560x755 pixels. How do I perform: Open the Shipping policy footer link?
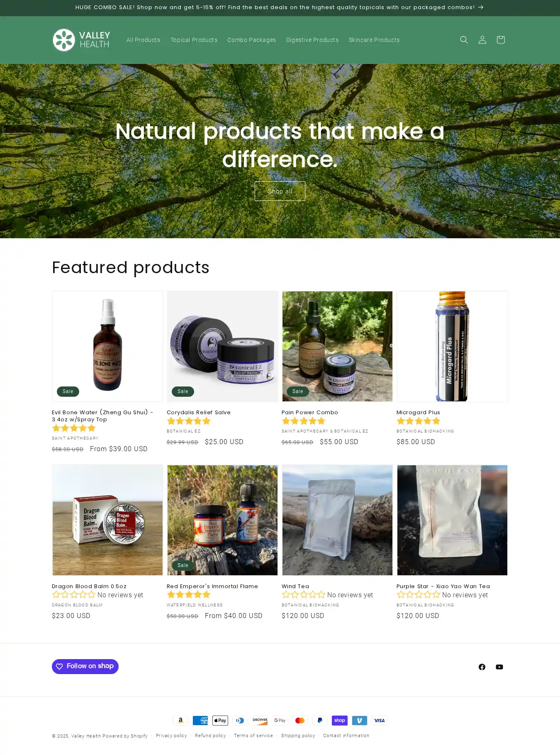(x=298, y=735)
